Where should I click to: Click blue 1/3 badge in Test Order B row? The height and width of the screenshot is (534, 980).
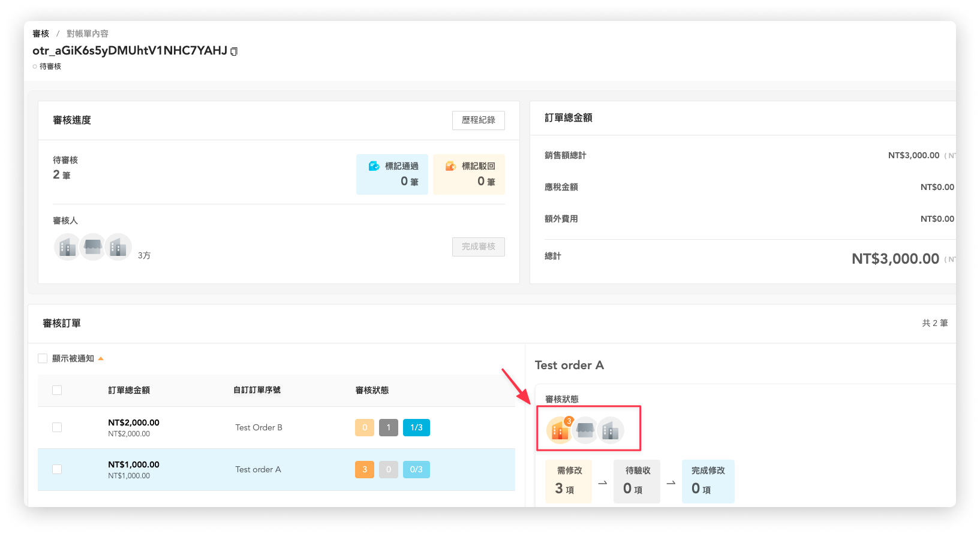point(416,427)
